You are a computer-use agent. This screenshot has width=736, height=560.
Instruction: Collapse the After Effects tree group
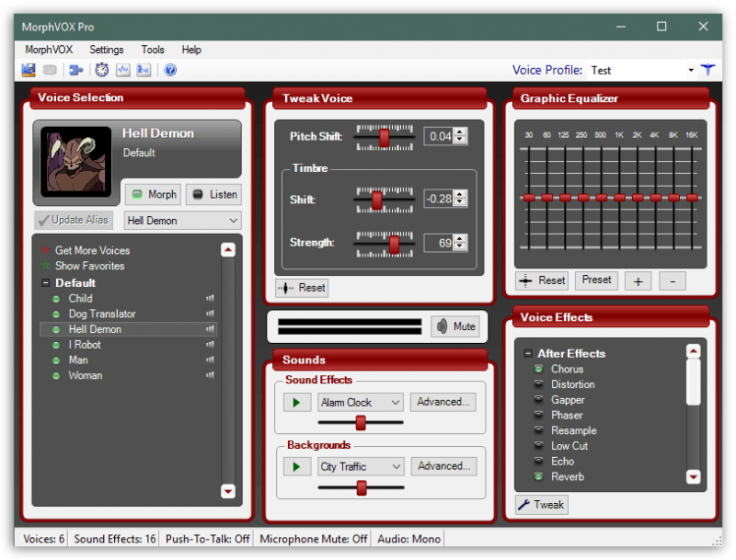click(x=528, y=353)
